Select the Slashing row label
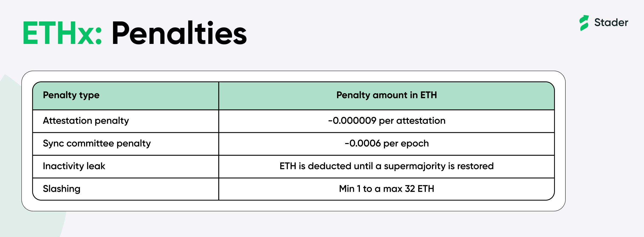Screen dimensions: 644x237 [x=61, y=189]
